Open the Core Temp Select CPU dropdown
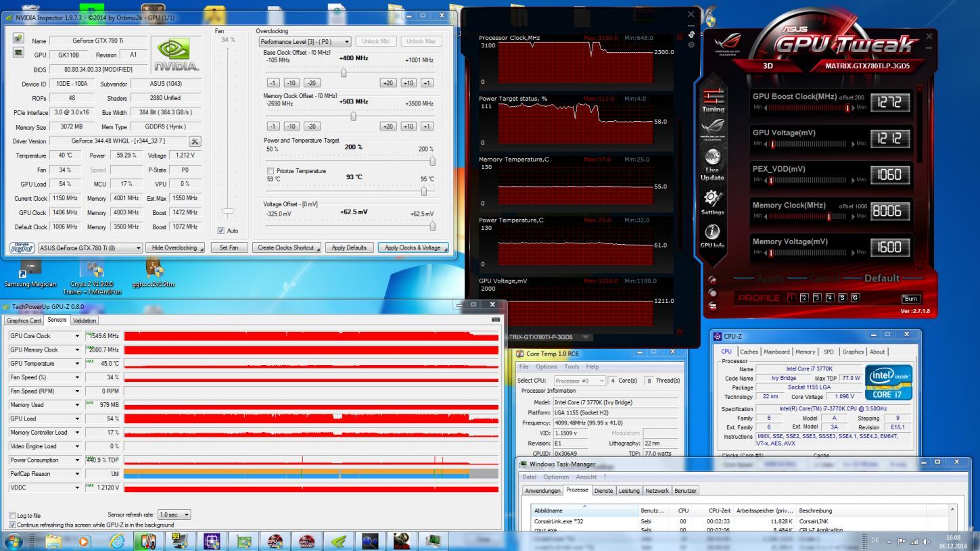The width and height of the screenshot is (980, 551). [578, 381]
